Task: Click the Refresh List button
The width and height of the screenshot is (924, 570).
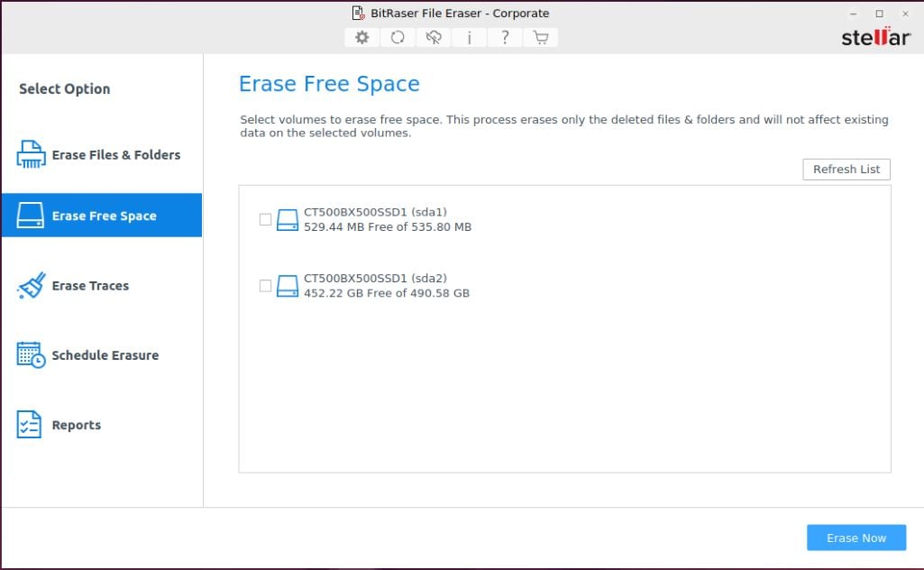Action: point(846,170)
